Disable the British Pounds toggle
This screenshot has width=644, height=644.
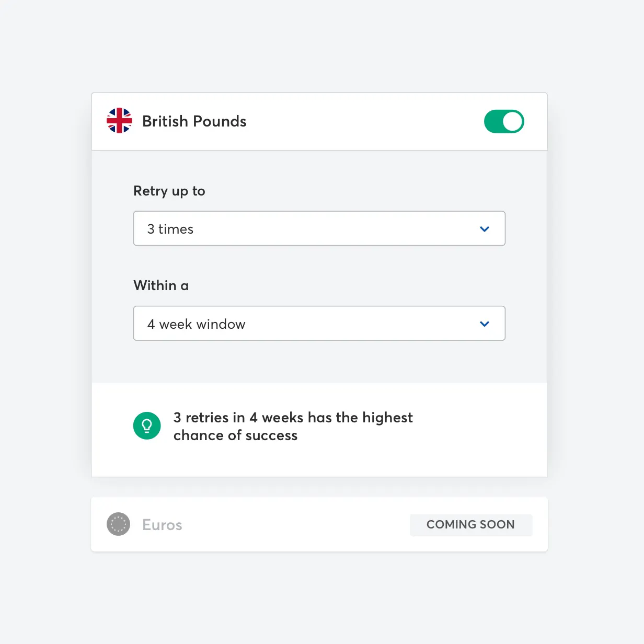coord(503,121)
